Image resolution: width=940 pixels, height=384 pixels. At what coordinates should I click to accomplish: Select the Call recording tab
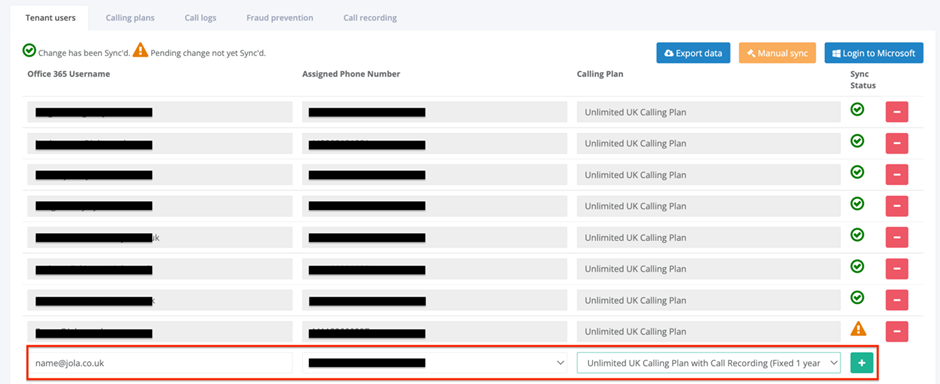(x=370, y=18)
